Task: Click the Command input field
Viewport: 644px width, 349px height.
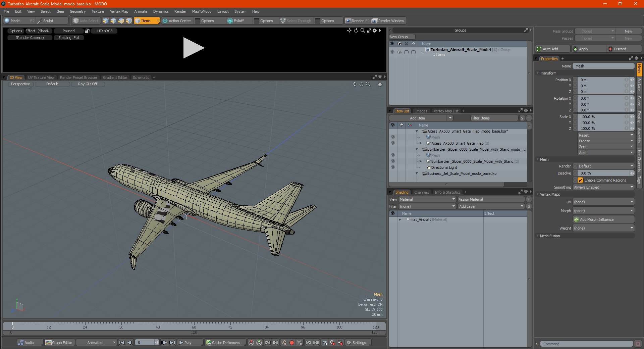Action: [x=586, y=344]
